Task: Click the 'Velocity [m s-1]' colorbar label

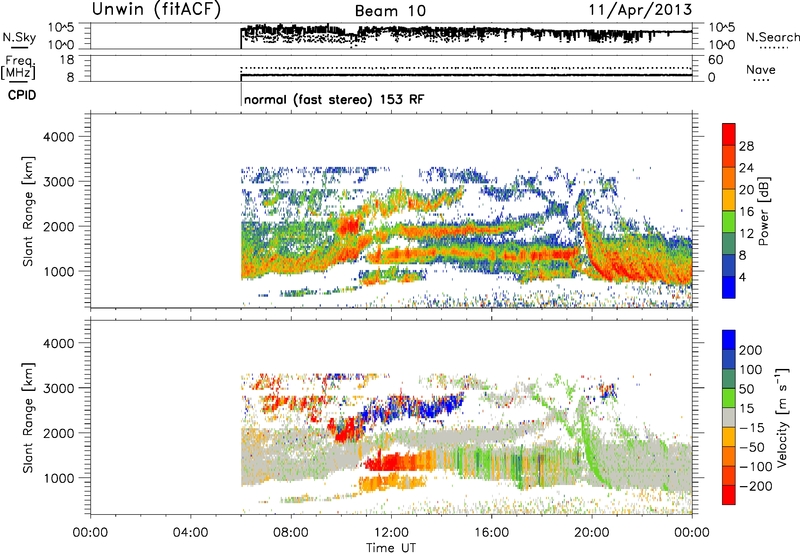Action: [x=781, y=418]
